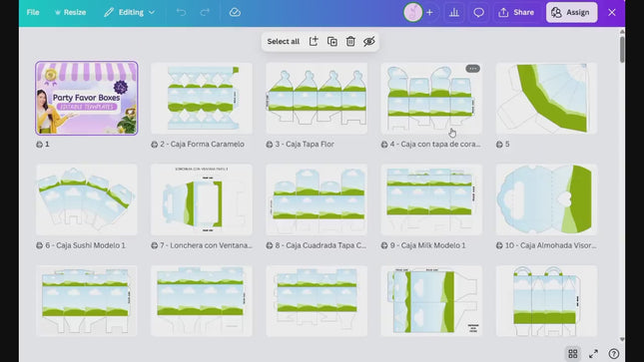
Task: Click the page 1 title label
Action: point(47,144)
